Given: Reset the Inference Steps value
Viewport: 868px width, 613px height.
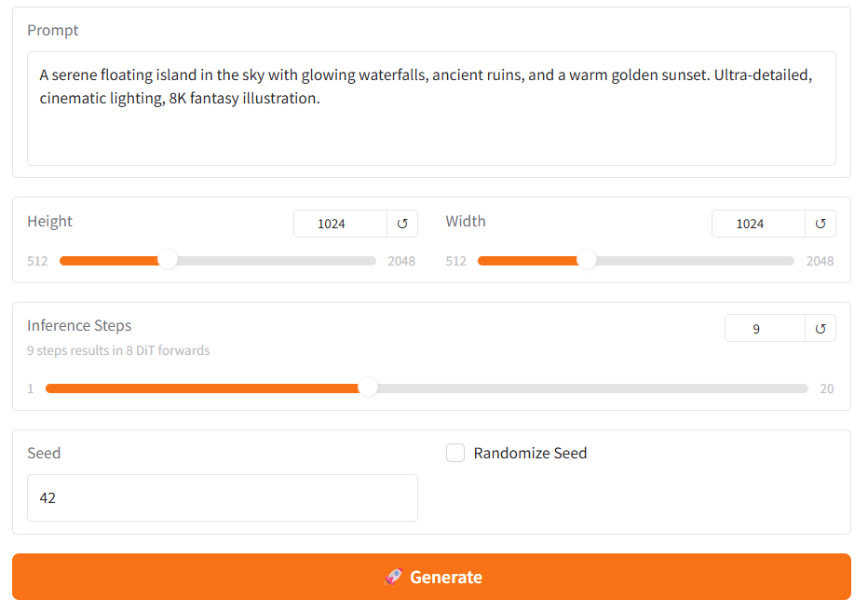Looking at the screenshot, I should (x=821, y=328).
